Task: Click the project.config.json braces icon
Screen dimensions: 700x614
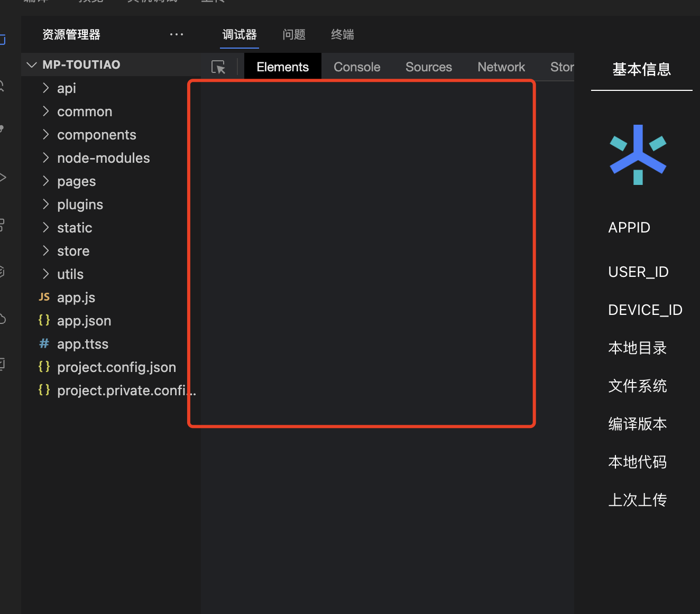Action: [44, 367]
